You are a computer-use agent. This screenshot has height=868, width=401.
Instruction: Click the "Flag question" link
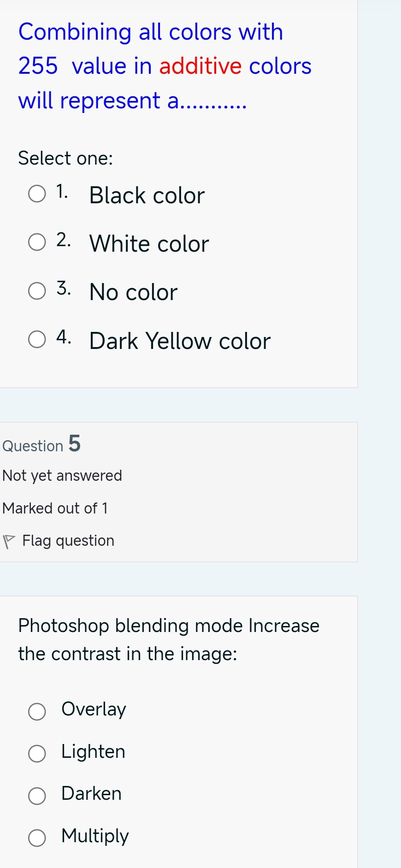point(68,540)
